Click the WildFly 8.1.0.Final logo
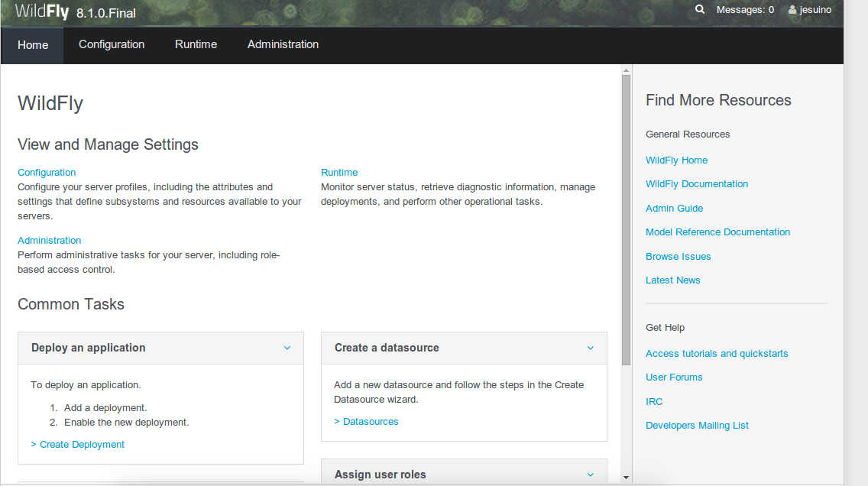The width and height of the screenshot is (868, 486). click(76, 11)
